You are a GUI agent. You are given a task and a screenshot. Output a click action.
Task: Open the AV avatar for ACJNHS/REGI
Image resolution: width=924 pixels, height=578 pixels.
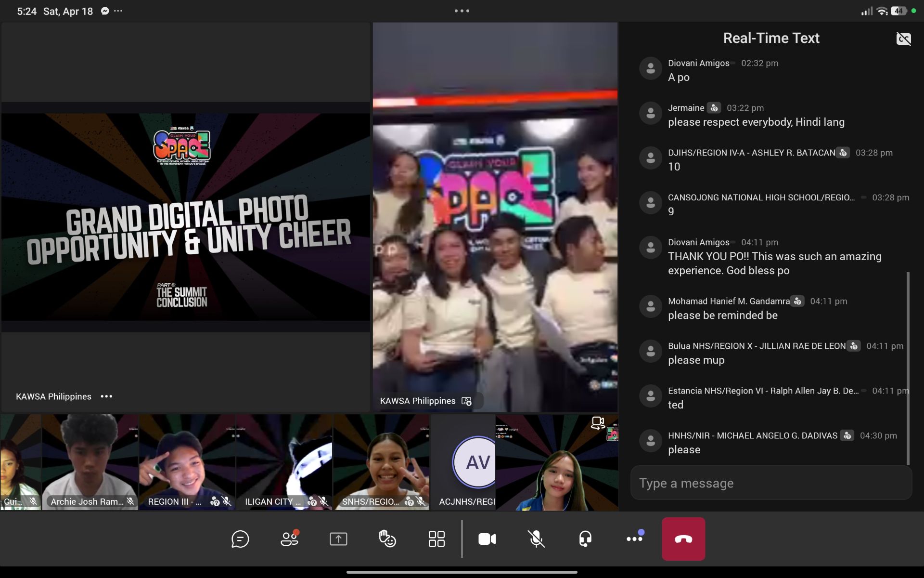(474, 462)
